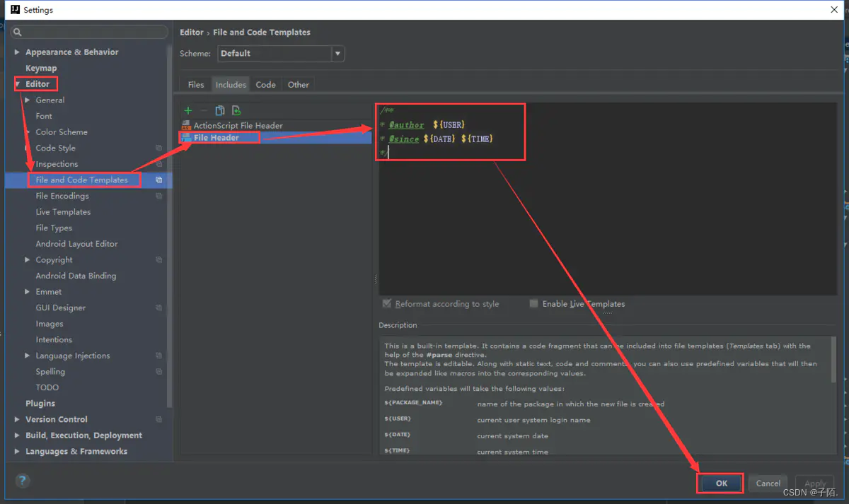
Task: Open Plugins settings
Action: coord(40,404)
